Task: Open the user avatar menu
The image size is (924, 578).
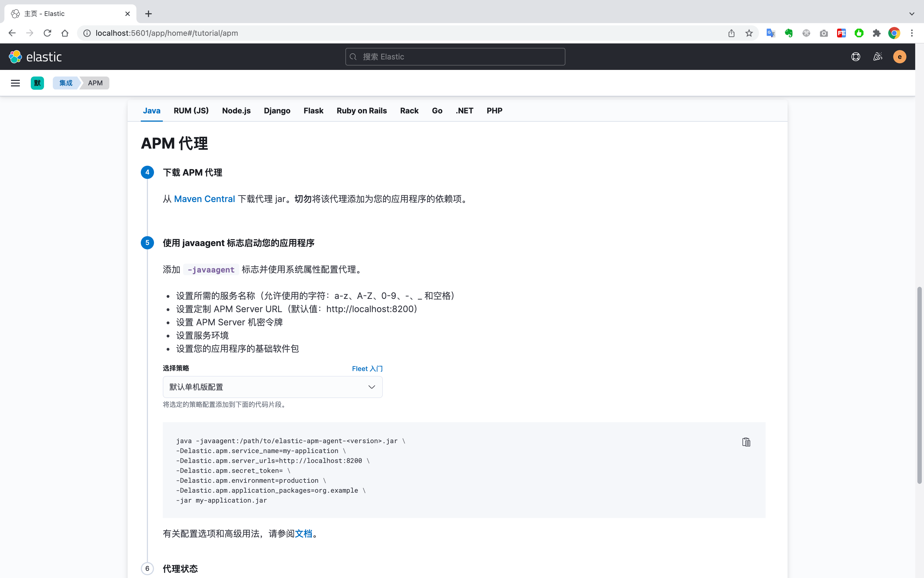Action: click(900, 57)
